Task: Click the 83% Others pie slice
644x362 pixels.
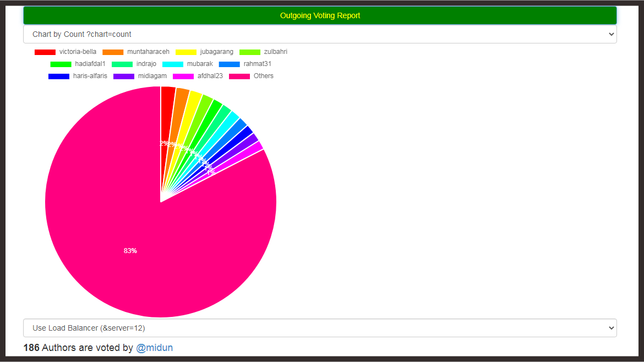Action: 130,251
